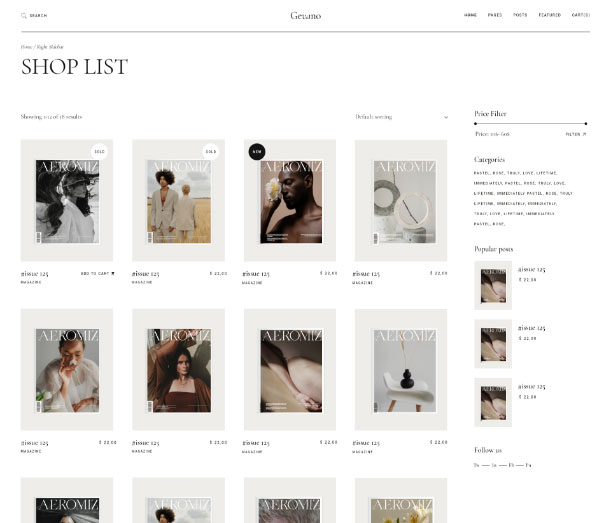Screen dimensions: 611x523
Task: Open the Cart link in the header
Action: pyautogui.click(x=581, y=15)
